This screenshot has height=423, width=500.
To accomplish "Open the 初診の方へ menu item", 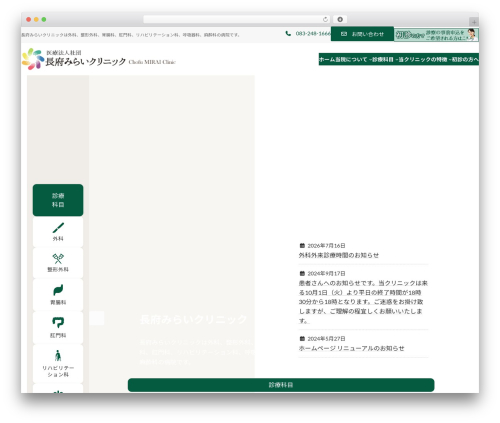I will click(x=465, y=59).
